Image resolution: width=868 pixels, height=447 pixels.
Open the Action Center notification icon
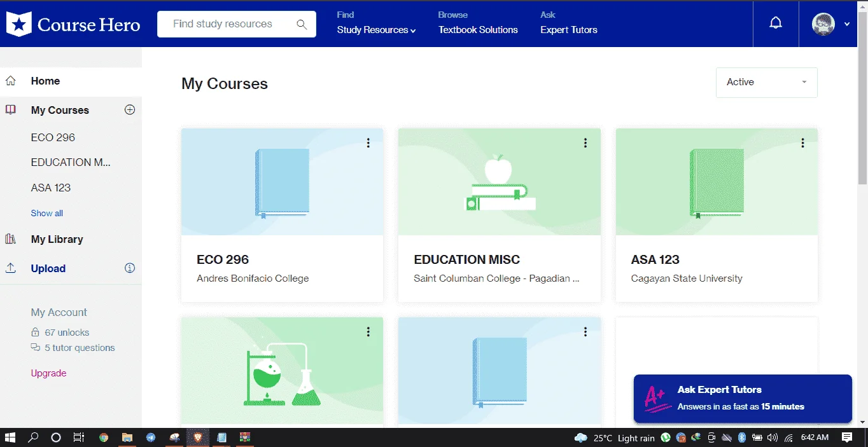(847, 437)
